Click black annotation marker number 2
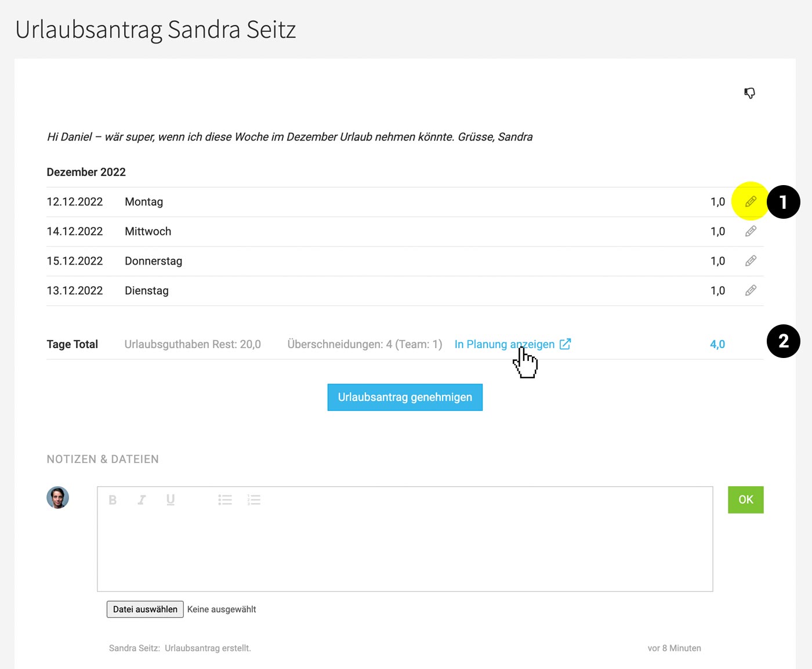This screenshot has width=812, height=669. click(x=784, y=341)
